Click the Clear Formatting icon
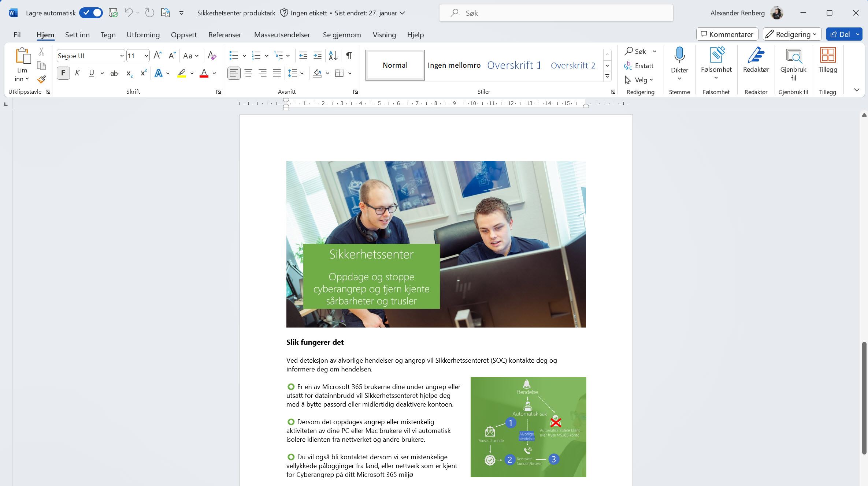 coord(212,56)
